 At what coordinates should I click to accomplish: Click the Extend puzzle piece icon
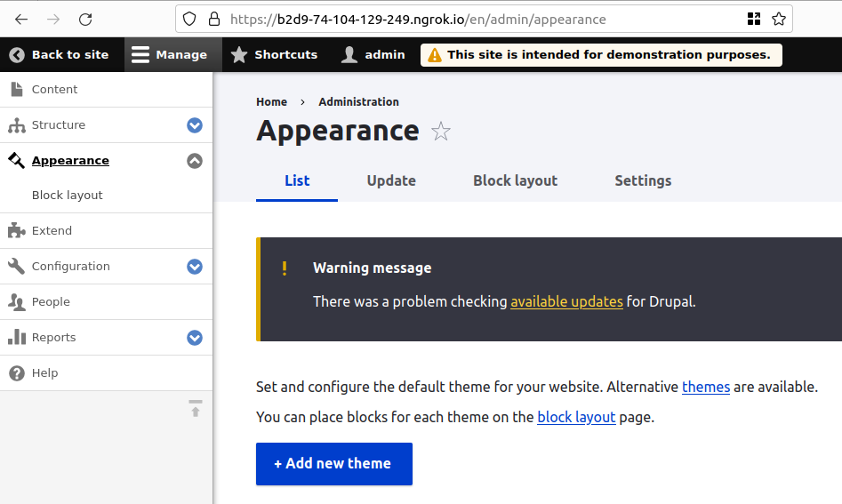(17, 230)
